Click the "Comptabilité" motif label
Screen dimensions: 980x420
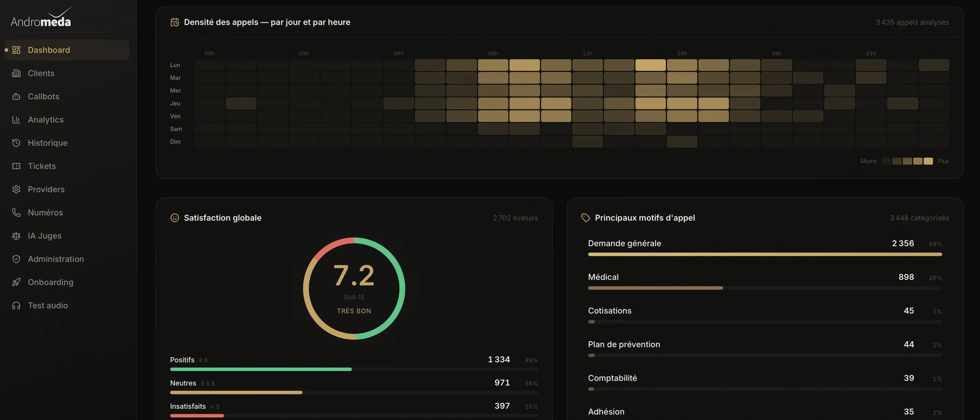coord(612,378)
